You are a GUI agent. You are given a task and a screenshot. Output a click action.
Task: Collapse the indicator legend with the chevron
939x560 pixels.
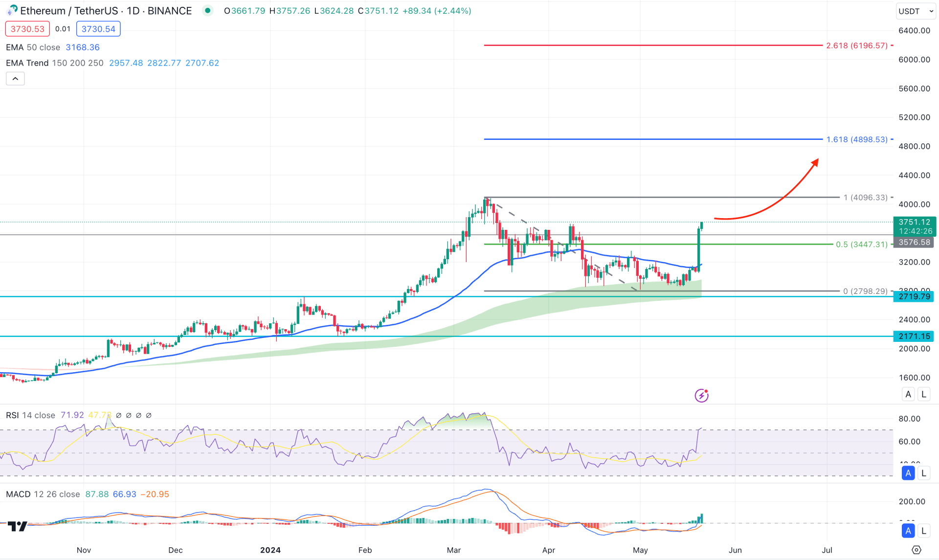coord(15,79)
